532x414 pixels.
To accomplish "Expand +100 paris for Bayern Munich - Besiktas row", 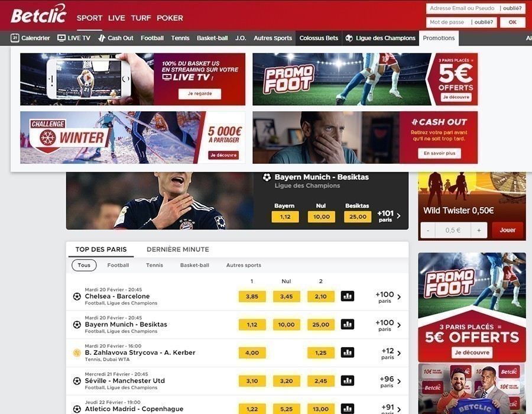I will (388, 325).
